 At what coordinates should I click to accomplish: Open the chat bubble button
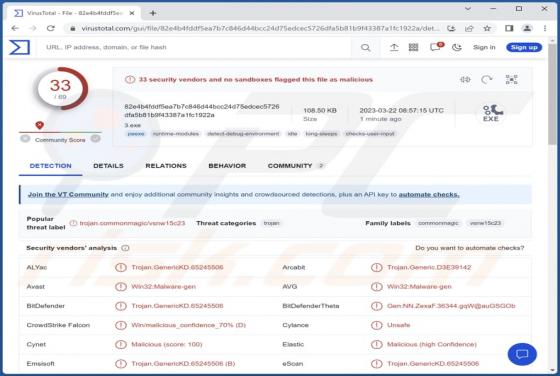pos(522,354)
